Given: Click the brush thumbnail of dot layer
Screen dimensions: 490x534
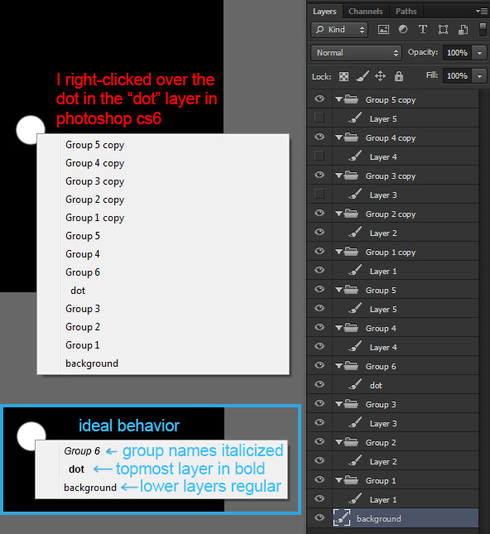Looking at the screenshot, I should [355, 385].
